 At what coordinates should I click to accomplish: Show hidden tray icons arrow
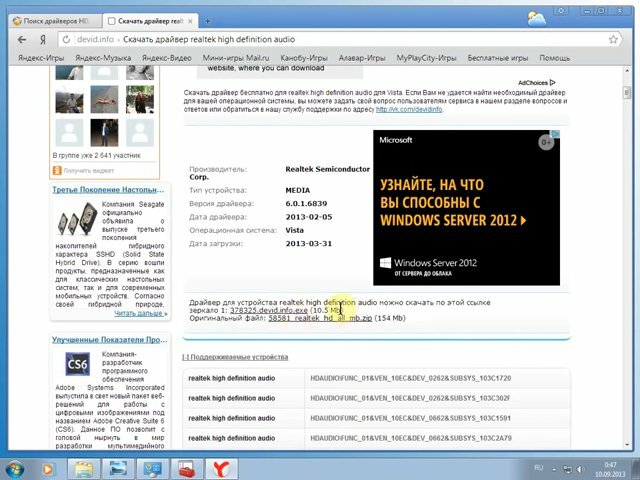(554, 469)
